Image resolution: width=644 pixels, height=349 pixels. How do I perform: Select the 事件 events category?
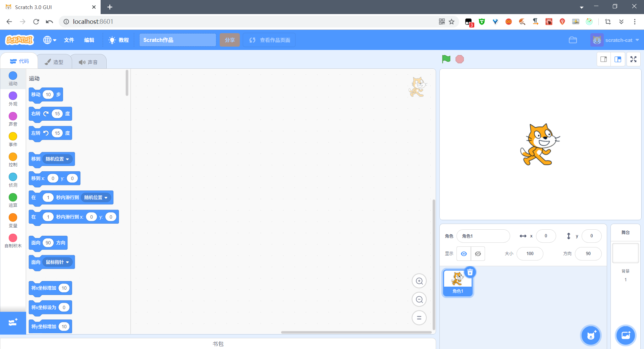[13, 139]
